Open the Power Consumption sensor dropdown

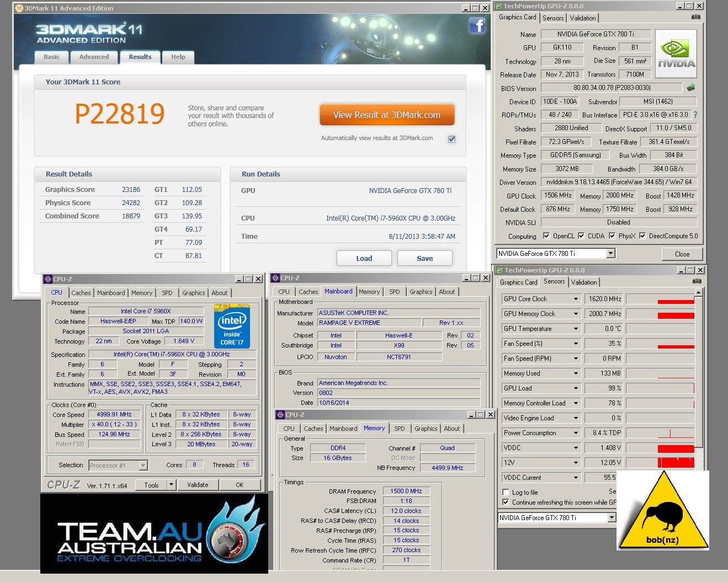[576, 433]
